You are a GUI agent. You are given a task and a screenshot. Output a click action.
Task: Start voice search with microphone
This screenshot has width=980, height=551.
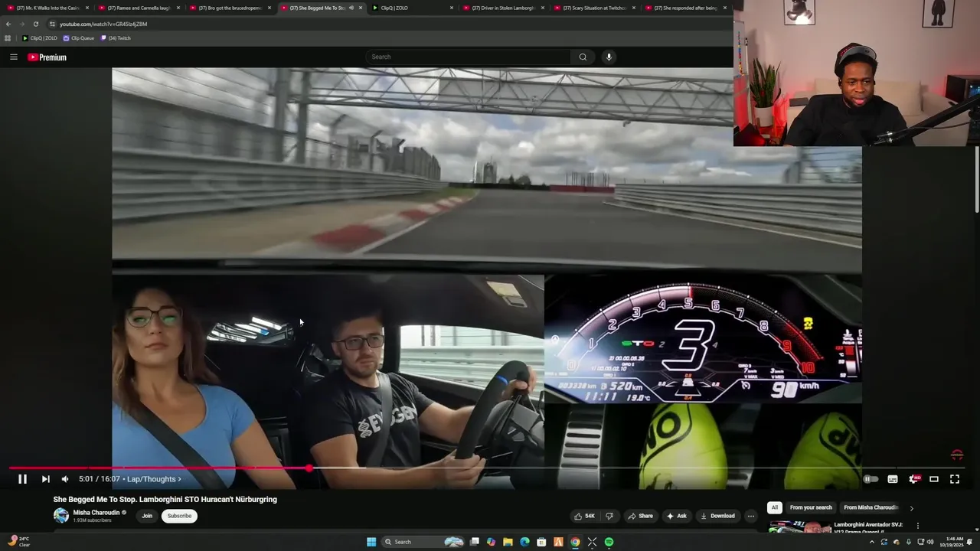(609, 57)
